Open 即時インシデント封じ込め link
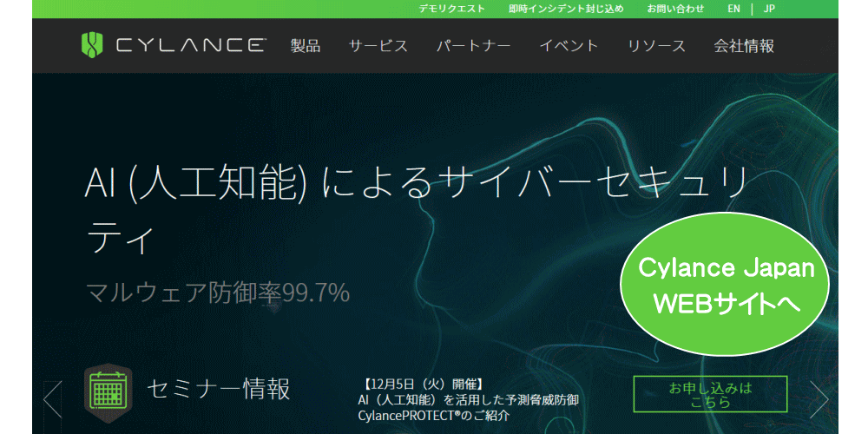 [566, 9]
